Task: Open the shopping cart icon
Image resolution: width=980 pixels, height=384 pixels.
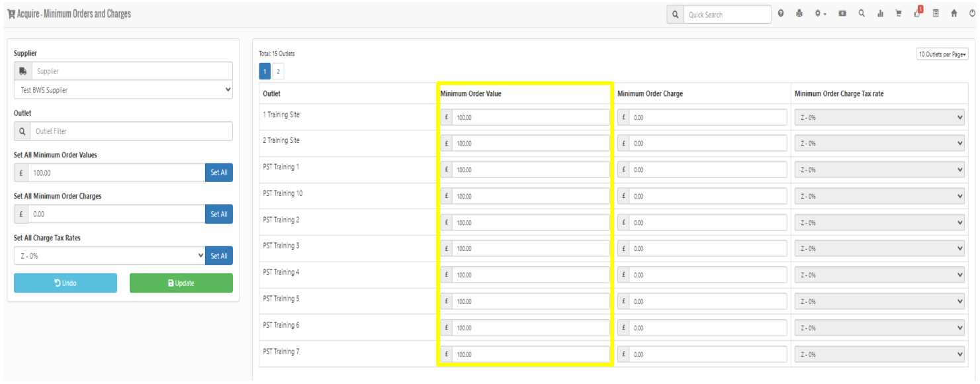Action: [x=899, y=14]
